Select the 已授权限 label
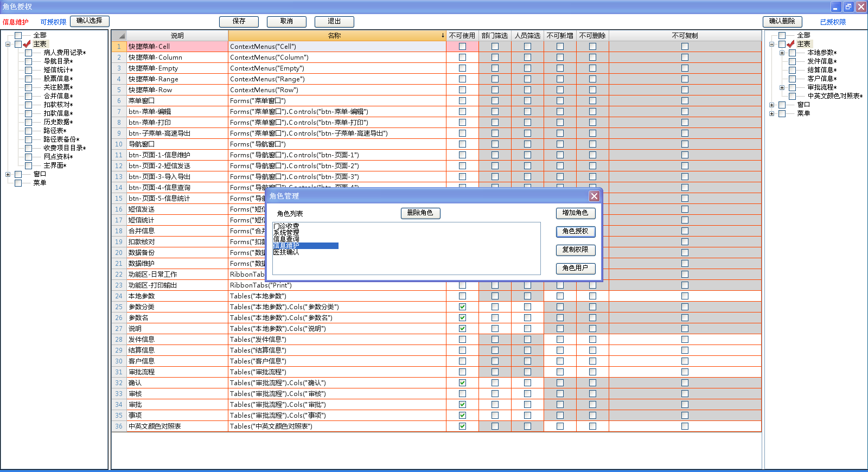Viewport: 868px width, 472px height. point(833,22)
